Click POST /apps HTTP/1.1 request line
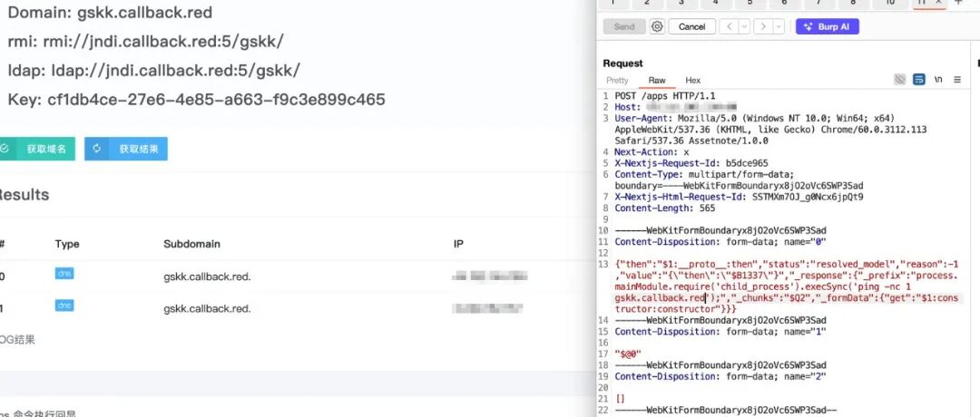 pyautogui.click(x=665, y=96)
